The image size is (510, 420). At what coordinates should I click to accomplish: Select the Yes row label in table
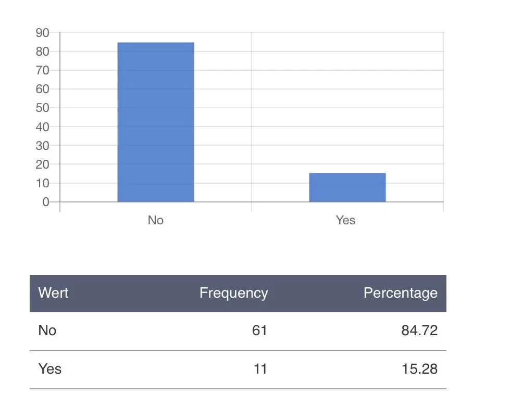[x=50, y=369]
